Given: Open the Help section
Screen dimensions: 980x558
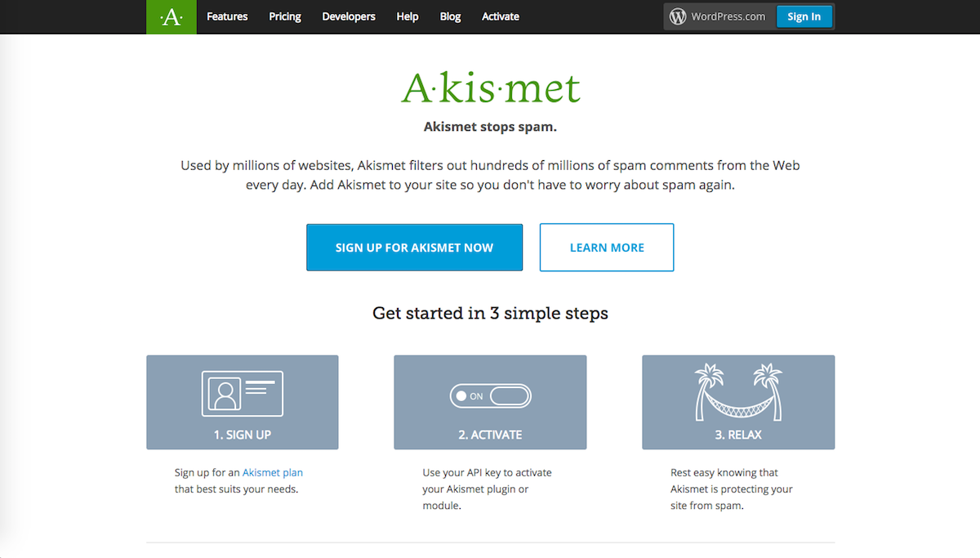Looking at the screenshot, I should [408, 16].
